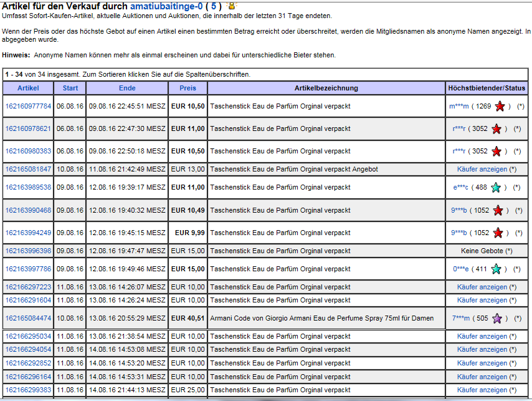
Task: Open item number 162166291604
Action: [x=28, y=300]
